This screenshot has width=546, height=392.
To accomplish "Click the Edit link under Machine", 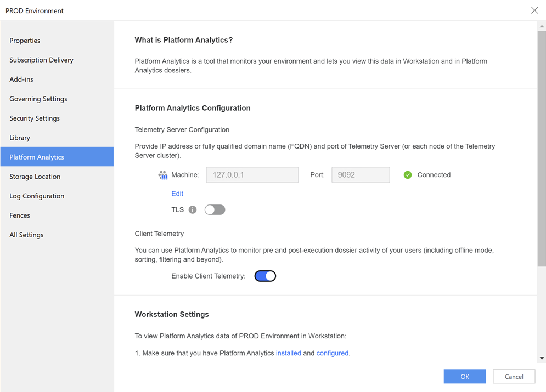I will [x=177, y=194].
